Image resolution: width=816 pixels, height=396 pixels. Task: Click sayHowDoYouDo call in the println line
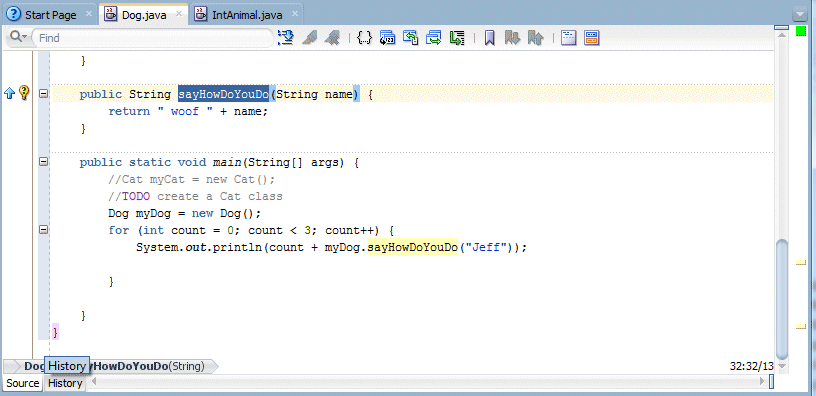coord(412,247)
